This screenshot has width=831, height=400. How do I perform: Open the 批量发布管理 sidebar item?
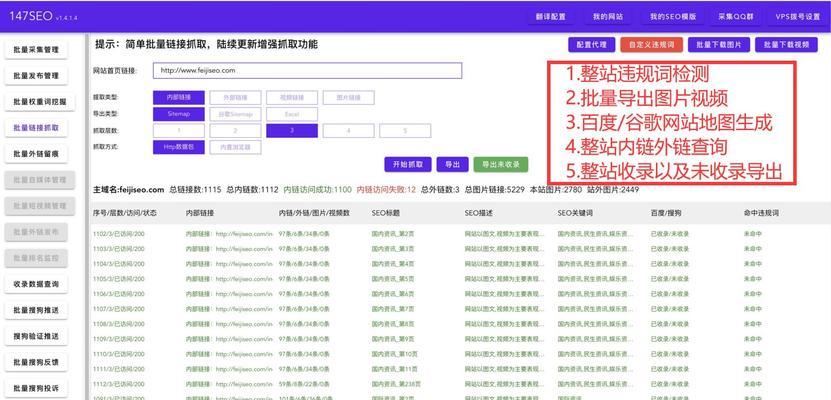[x=36, y=76]
